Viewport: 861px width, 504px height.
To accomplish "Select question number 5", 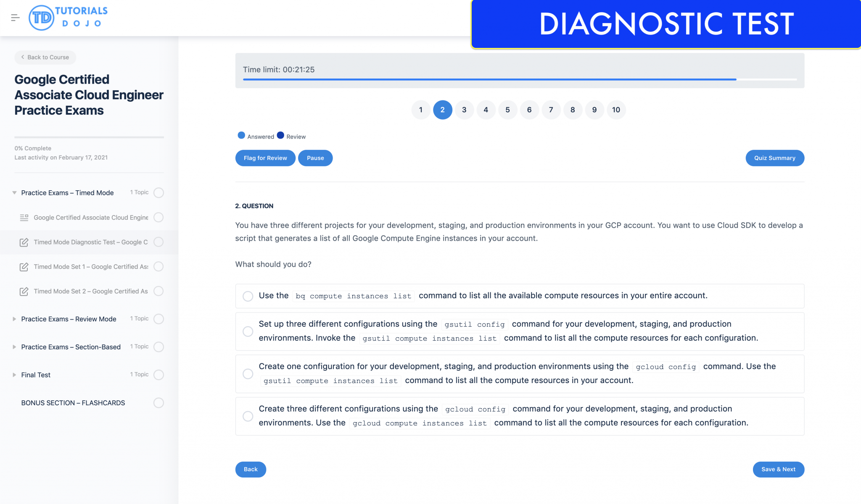I will 507,109.
